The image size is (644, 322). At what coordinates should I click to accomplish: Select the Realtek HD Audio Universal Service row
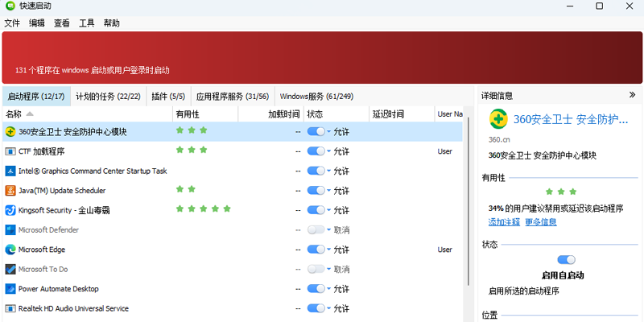[x=233, y=308]
